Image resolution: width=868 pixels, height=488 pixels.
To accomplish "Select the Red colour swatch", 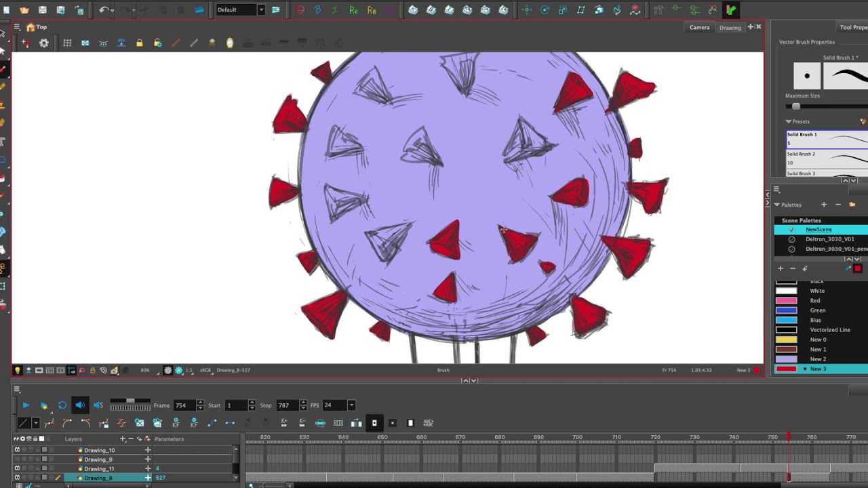I will (786, 300).
